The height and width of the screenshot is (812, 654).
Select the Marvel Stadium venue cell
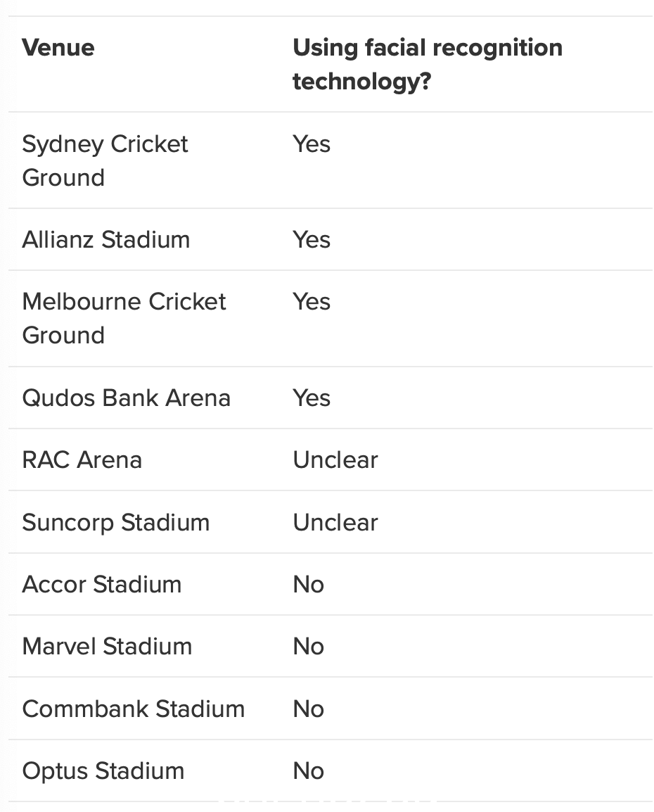click(x=107, y=647)
